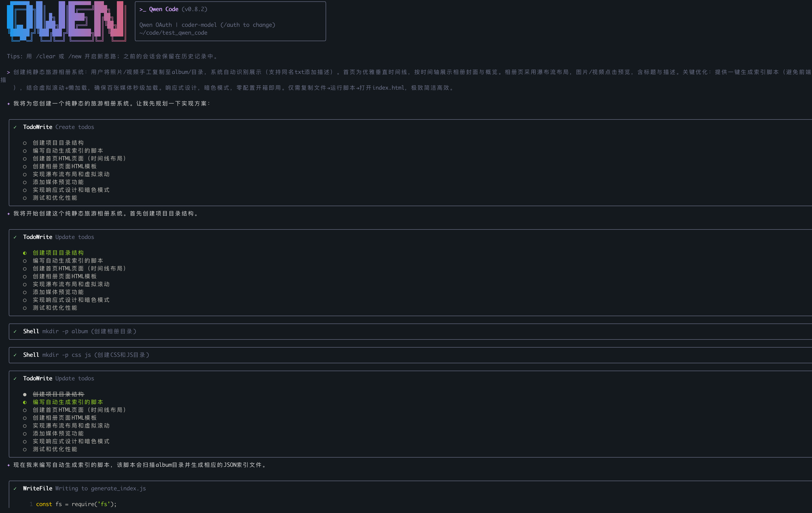Click sparkle icon before 现在我来编写 message
This screenshot has height=513, width=812.
(9, 465)
